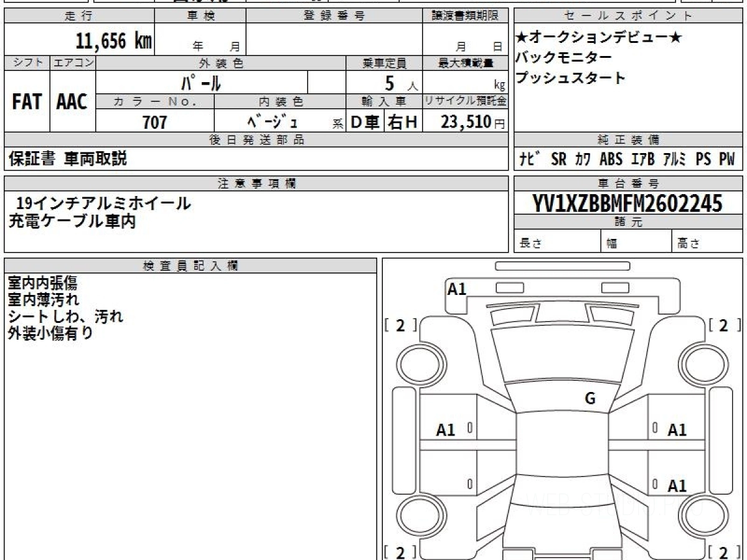The image size is (747, 560).
Task: Select the 車台番号 header
Action: 628,184
